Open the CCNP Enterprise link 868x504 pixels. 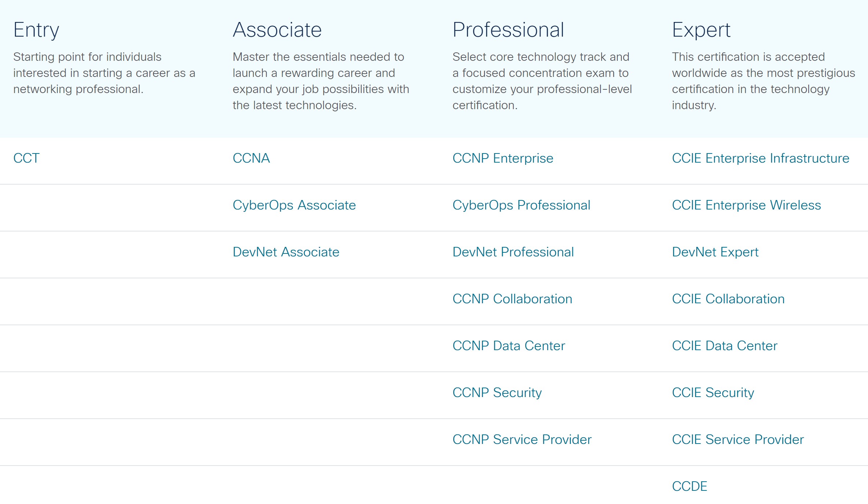503,158
